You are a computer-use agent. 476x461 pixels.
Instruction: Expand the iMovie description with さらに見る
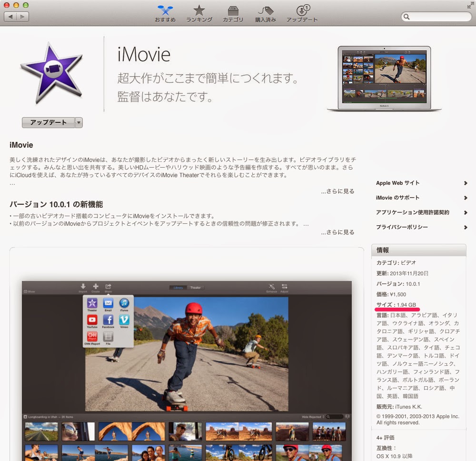(x=337, y=191)
